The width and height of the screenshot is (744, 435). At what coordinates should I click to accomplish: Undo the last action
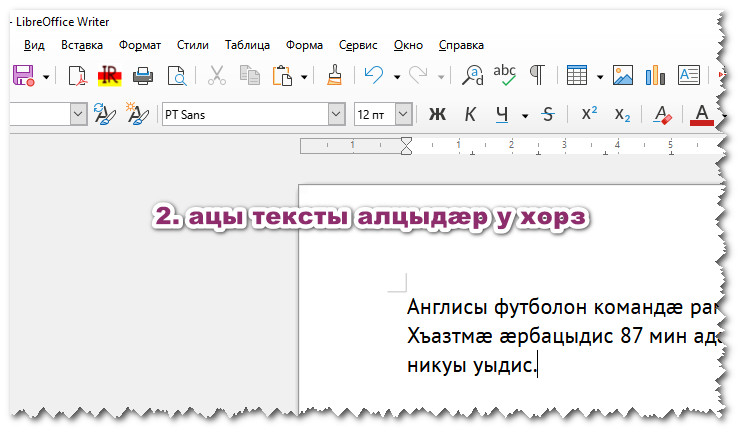pos(374,75)
